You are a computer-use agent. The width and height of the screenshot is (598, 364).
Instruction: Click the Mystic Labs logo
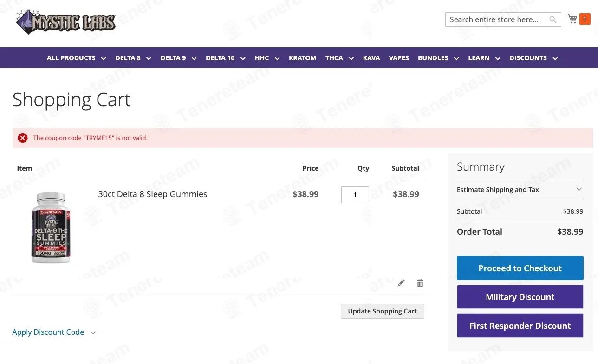coord(65,22)
